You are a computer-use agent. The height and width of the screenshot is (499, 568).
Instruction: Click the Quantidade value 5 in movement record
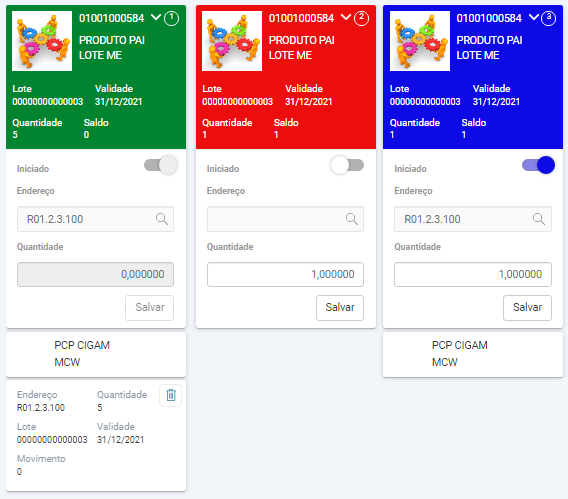pyautogui.click(x=100, y=408)
